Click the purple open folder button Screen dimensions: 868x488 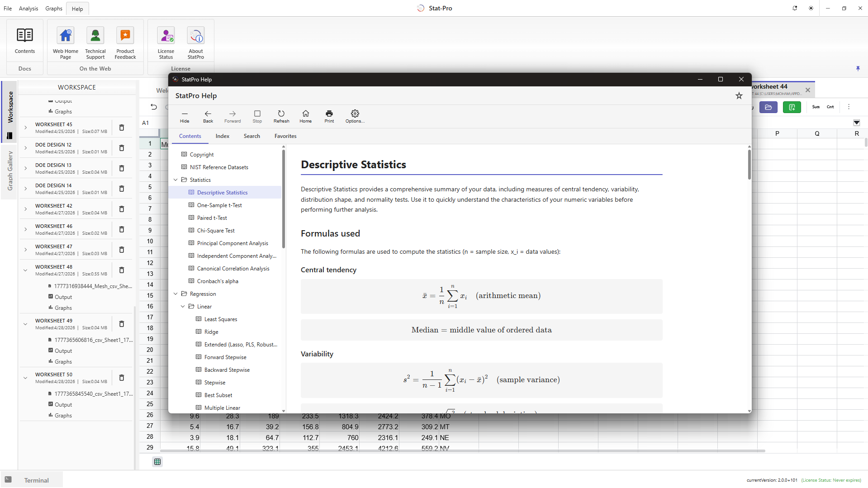tap(768, 107)
